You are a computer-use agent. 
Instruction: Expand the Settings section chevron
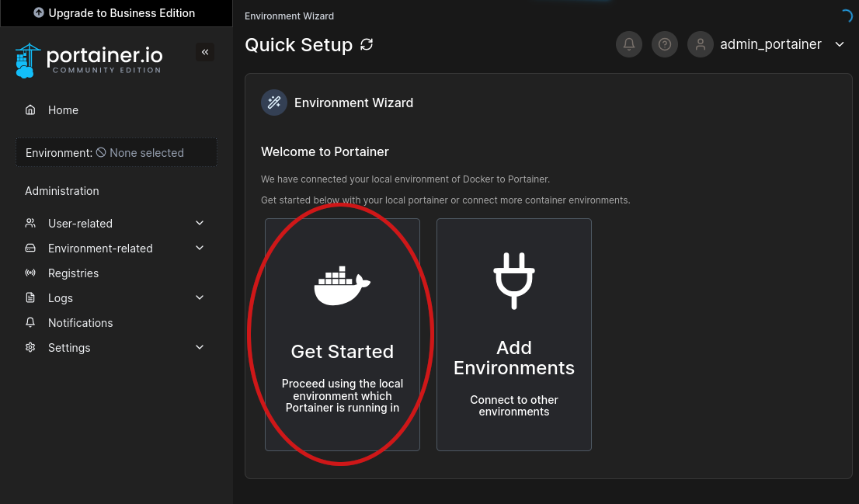pyautogui.click(x=200, y=348)
